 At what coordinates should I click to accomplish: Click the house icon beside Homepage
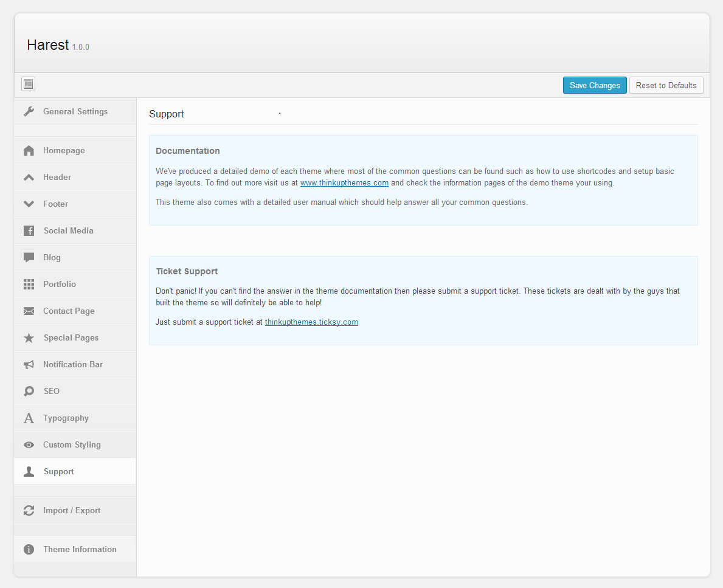[x=29, y=151]
